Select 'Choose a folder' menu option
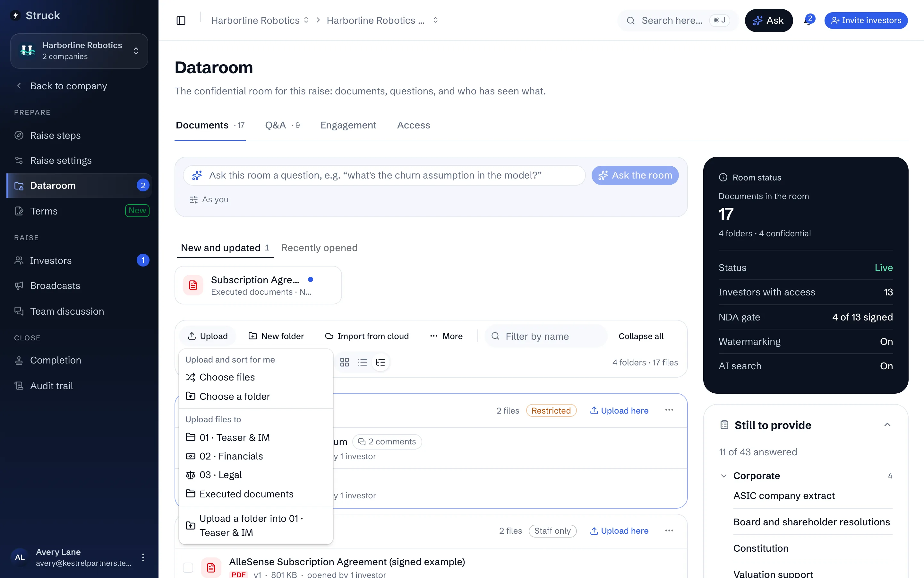The height and width of the screenshot is (578, 924). [x=256, y=397]
